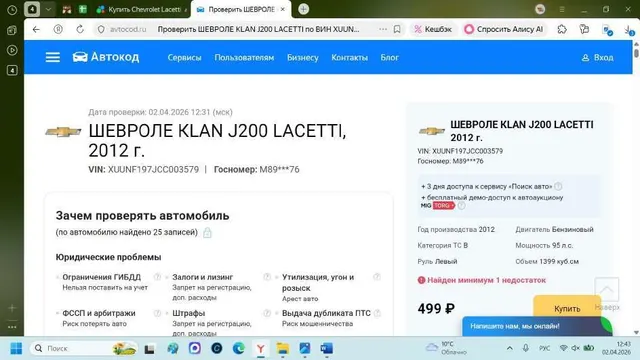The height and width of the screenshot is (360, 640).
Task: Expand the tab group dropdown arrow
Action: coord(48,9)
